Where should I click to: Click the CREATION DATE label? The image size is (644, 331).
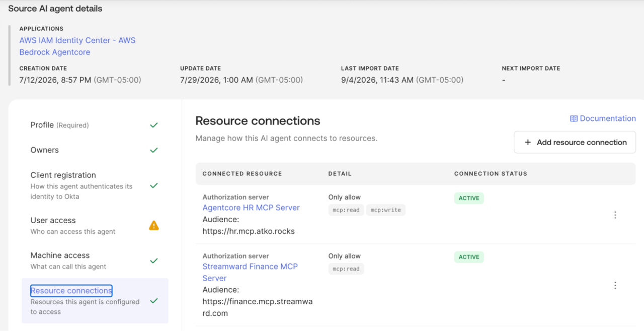pos(43,68)
